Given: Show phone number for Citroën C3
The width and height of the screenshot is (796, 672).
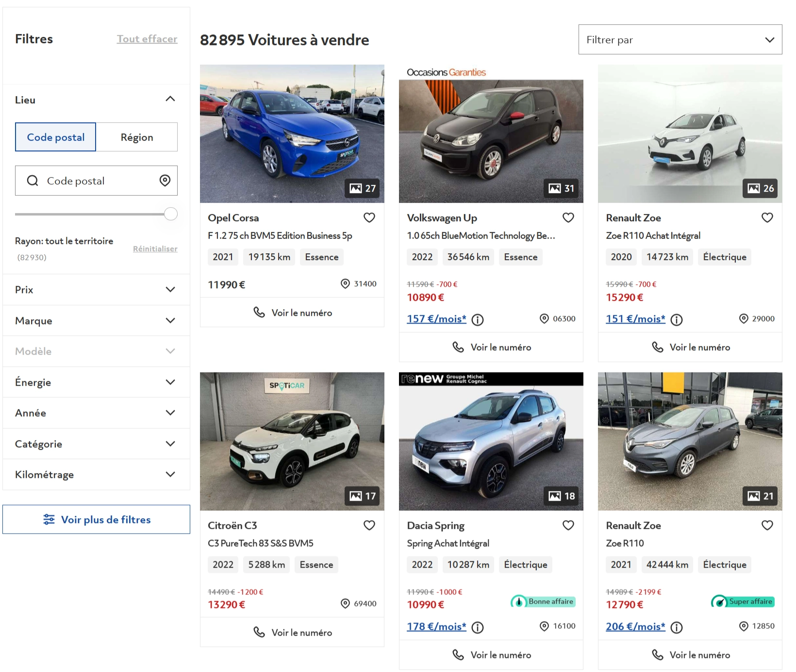Looking at the screenshot, I should [x=292, y=632].
